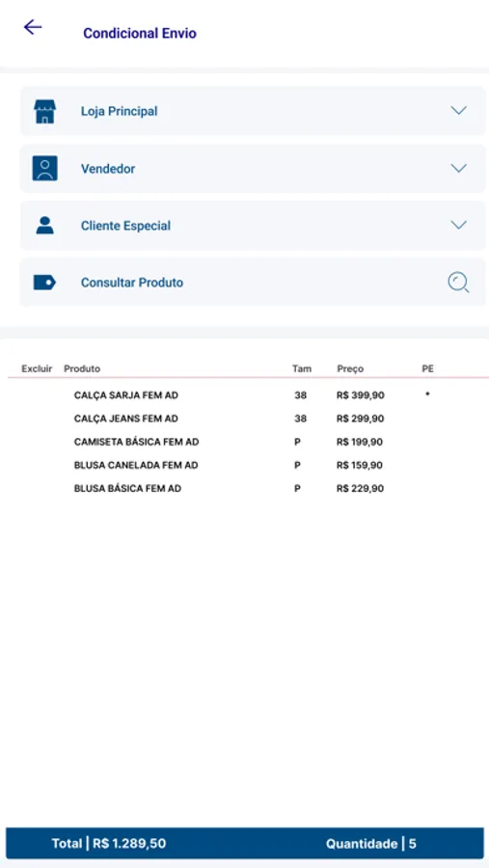Click the magnifier search icon
This screenshot has width=489, height=868.
458,283
